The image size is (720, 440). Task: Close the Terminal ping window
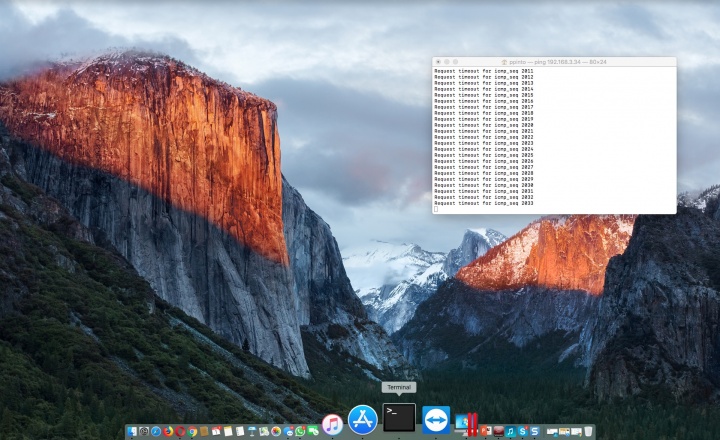[438, 62]
